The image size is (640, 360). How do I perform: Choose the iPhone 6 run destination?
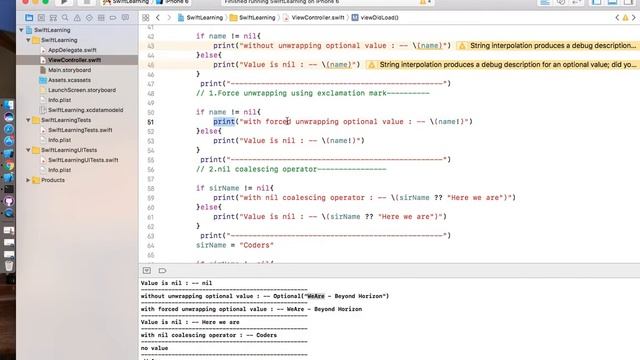173,2
